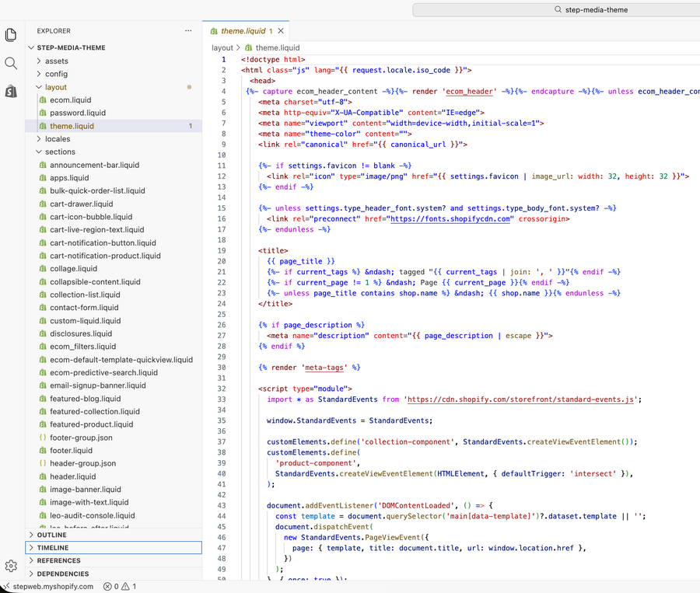Click the 'ecom_header' render reference
The height and width of the screenshot is (593, 700).
tap(469, 91)
